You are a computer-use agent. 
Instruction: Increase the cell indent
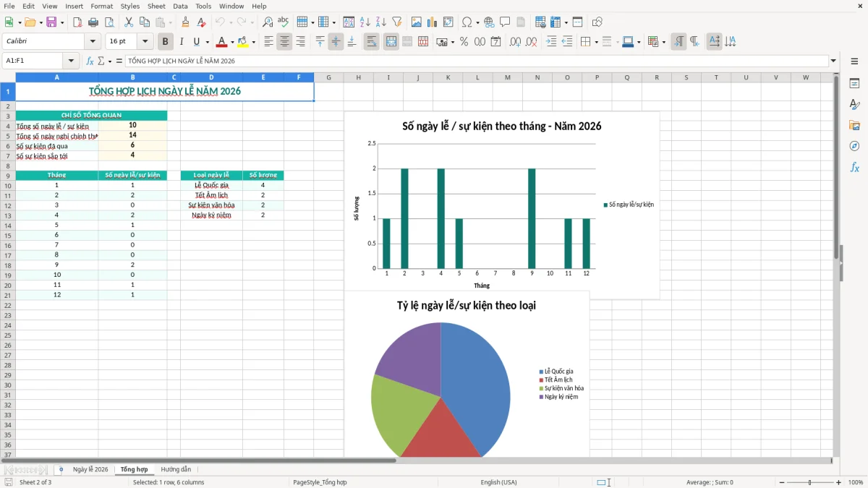pyautogui.click(x=551, y=42)
